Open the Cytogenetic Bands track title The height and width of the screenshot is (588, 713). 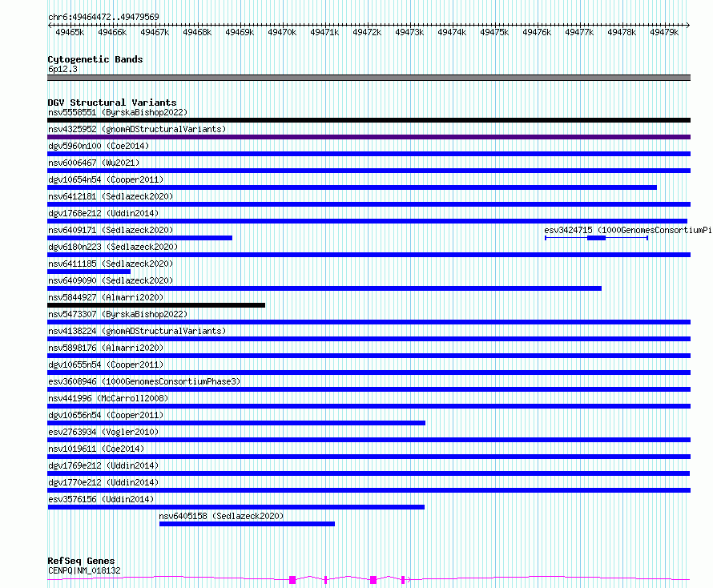click(x=95, y=59)
